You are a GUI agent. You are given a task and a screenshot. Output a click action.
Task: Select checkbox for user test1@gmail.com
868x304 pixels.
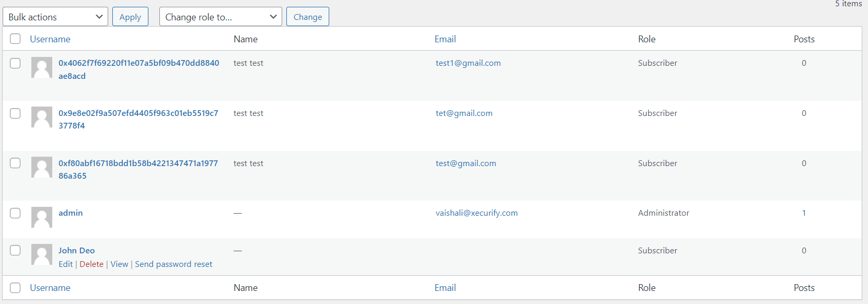15,63
